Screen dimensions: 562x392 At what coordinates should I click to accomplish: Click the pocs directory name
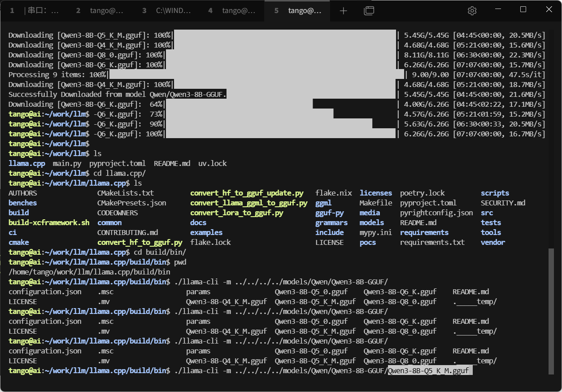point(368,242)
